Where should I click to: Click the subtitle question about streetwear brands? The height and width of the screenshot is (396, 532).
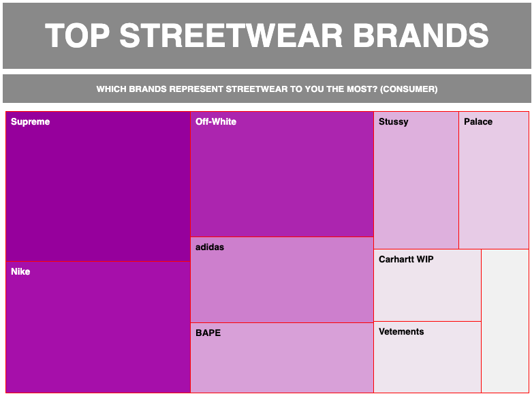point(266,89)
